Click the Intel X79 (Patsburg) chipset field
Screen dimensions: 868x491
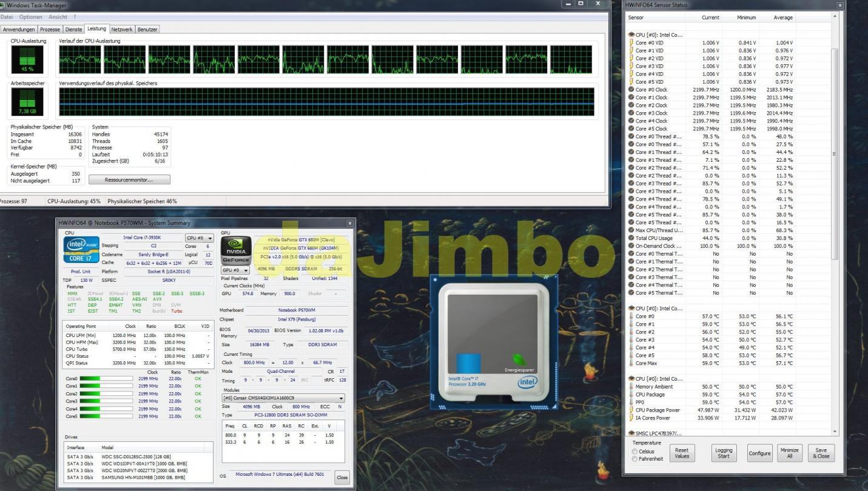pos(297,319)
